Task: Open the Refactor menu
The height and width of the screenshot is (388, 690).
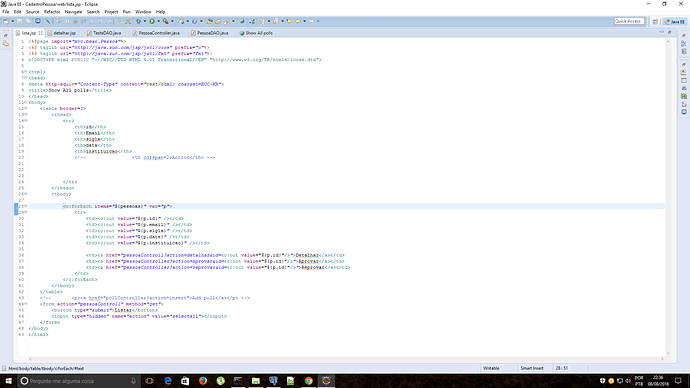Action: click(52, 12)
